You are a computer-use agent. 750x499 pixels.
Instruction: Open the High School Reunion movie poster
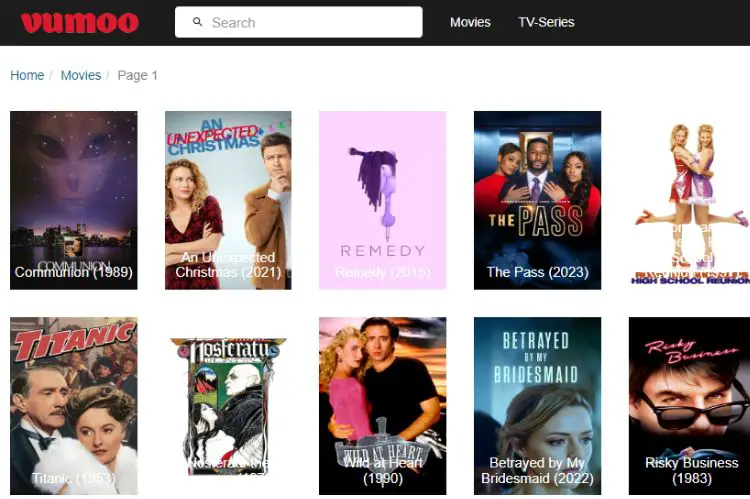tap(689, 200)
